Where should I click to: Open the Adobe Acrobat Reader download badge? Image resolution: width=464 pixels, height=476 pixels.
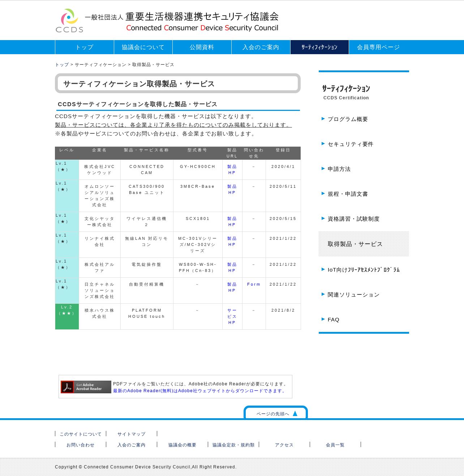(86, 387)
